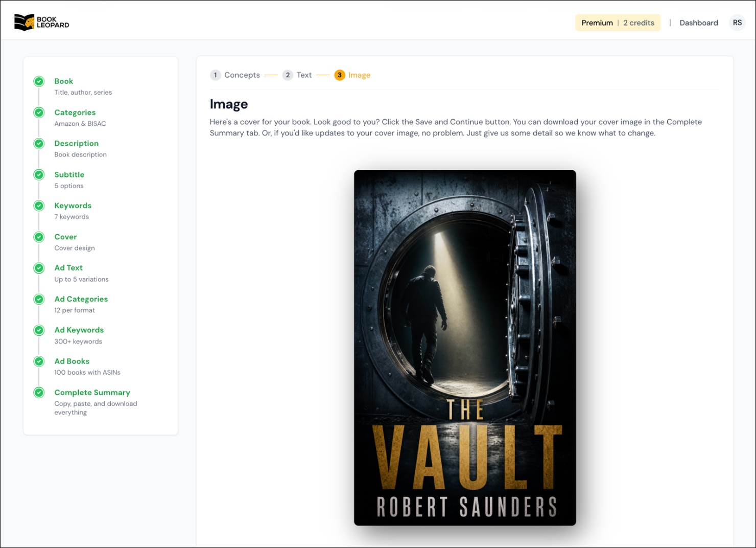
Task: Click the "5 options" subtext
Action: (x=69, y=186)
